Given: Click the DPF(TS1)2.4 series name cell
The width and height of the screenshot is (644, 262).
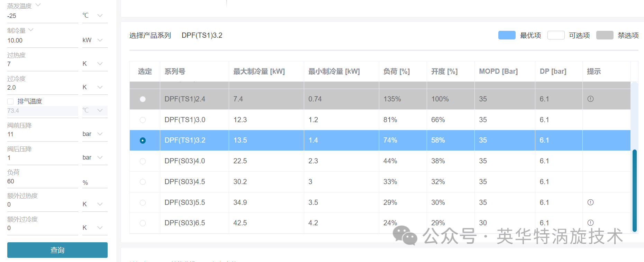Looking at the screenshot, I should (x=194, y=99).
